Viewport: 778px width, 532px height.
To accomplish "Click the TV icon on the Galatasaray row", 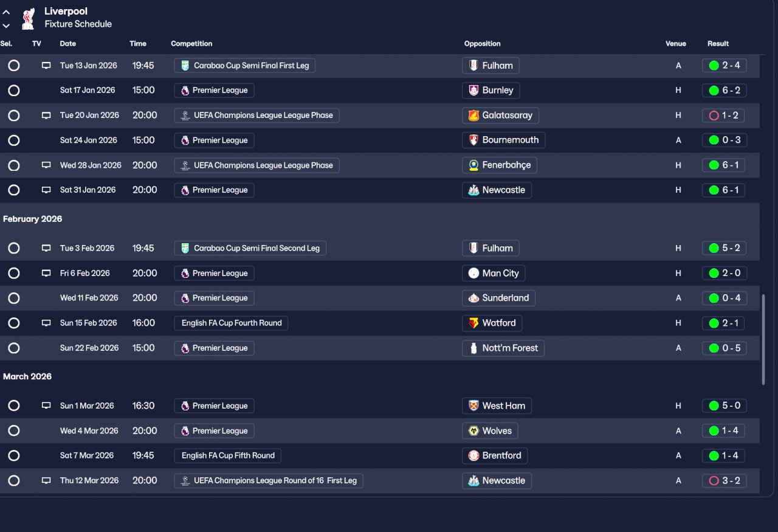I will coord(46,116).
